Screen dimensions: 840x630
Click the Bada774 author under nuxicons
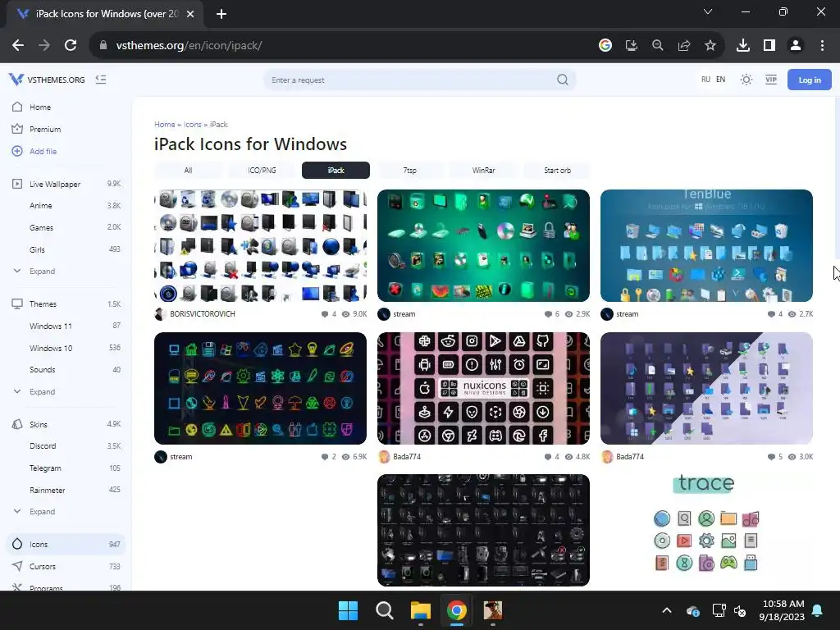pos(407,457)
